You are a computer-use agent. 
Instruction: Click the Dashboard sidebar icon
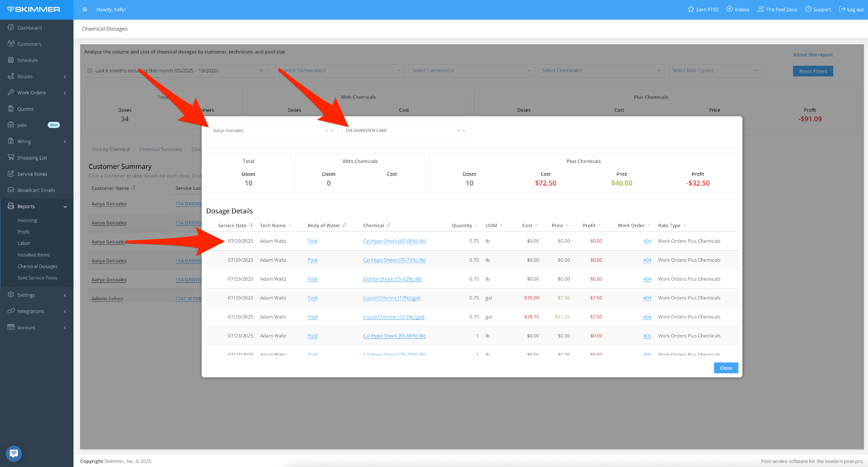tap(11, 28)
